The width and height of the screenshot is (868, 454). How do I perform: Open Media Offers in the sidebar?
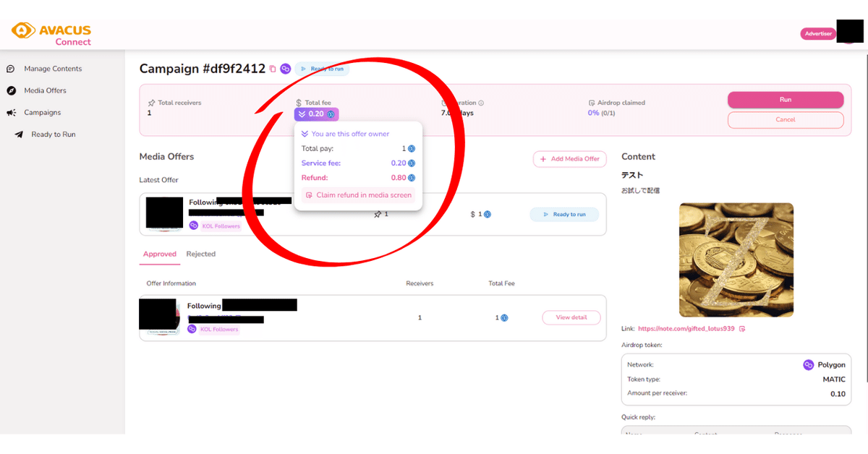click(x=45, y=90)
